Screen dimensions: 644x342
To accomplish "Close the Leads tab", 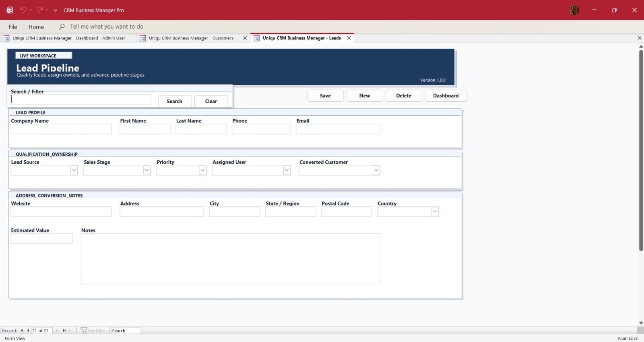I will [x=349, y=38].
